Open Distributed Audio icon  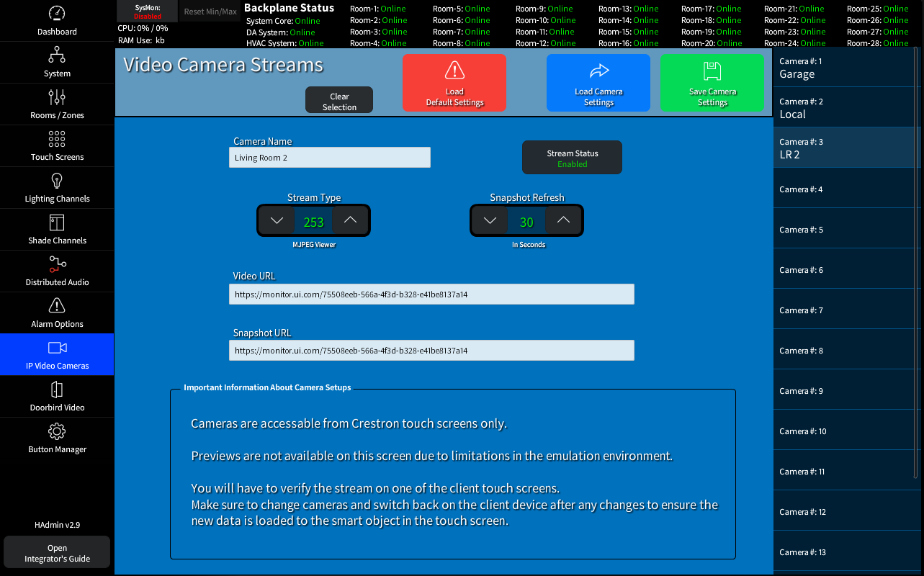(57, 264)
